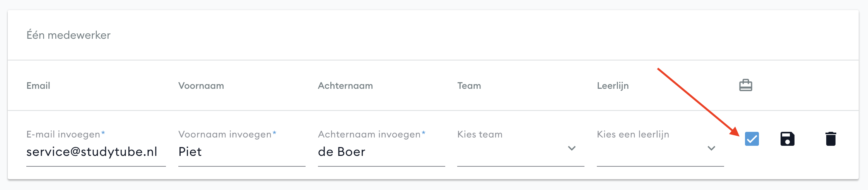
Task: Open the Kies een leerlijn dropdown field
Action: pos(660,147)
